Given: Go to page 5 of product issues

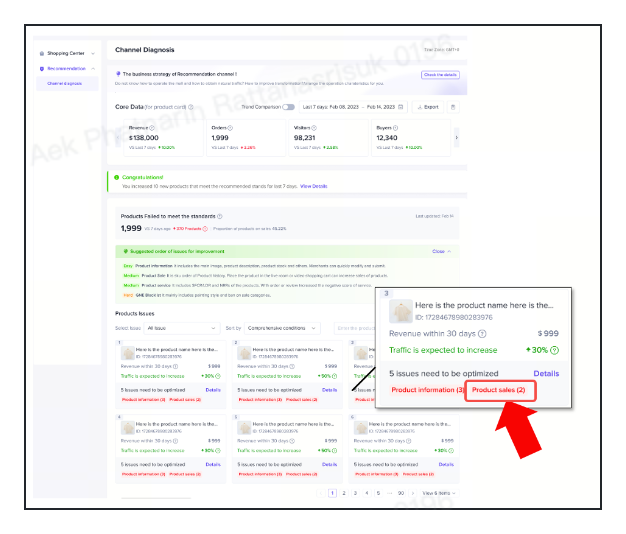Looking at the screenshot, I should click(x=378, y=493).
